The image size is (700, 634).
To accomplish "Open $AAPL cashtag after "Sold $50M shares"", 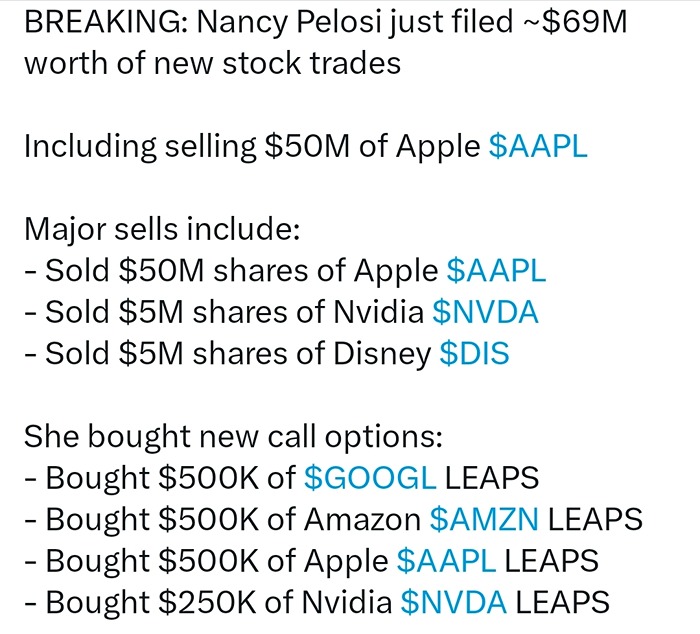I will coord(496,271).
